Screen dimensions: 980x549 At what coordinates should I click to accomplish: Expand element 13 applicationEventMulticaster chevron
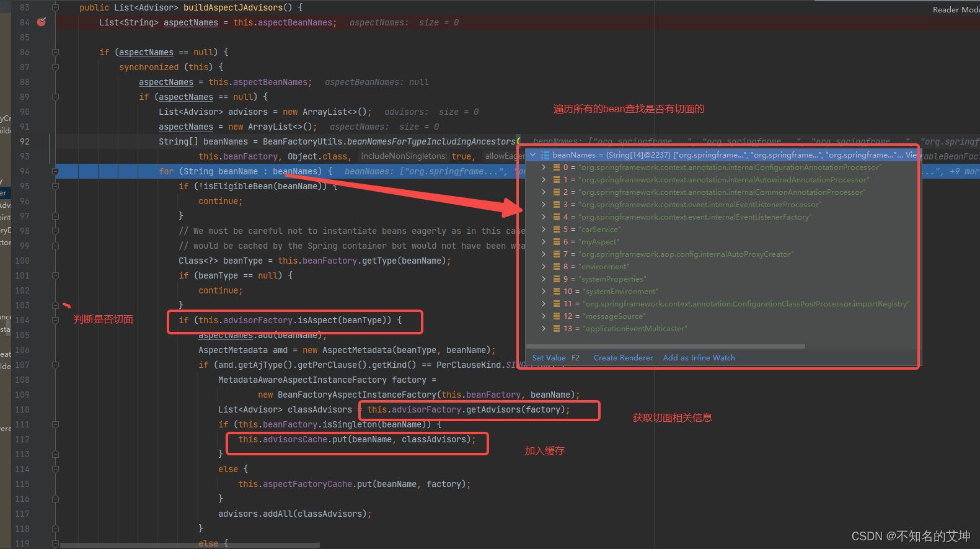[x=544, y=329]
